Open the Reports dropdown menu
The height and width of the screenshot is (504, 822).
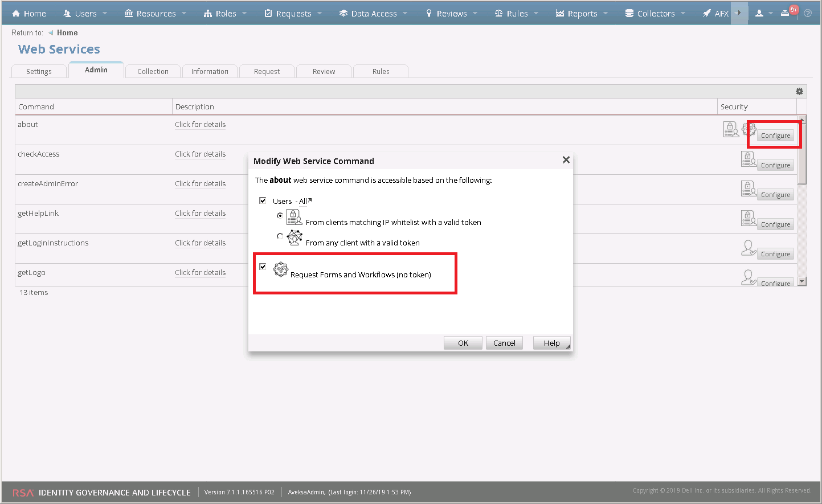coord(581,13)
